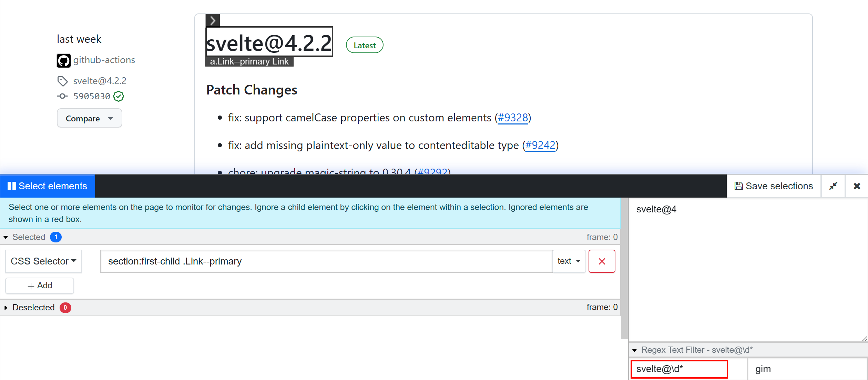Click the Patch Changes heading

pyautogui.click(x=252, y=90)
